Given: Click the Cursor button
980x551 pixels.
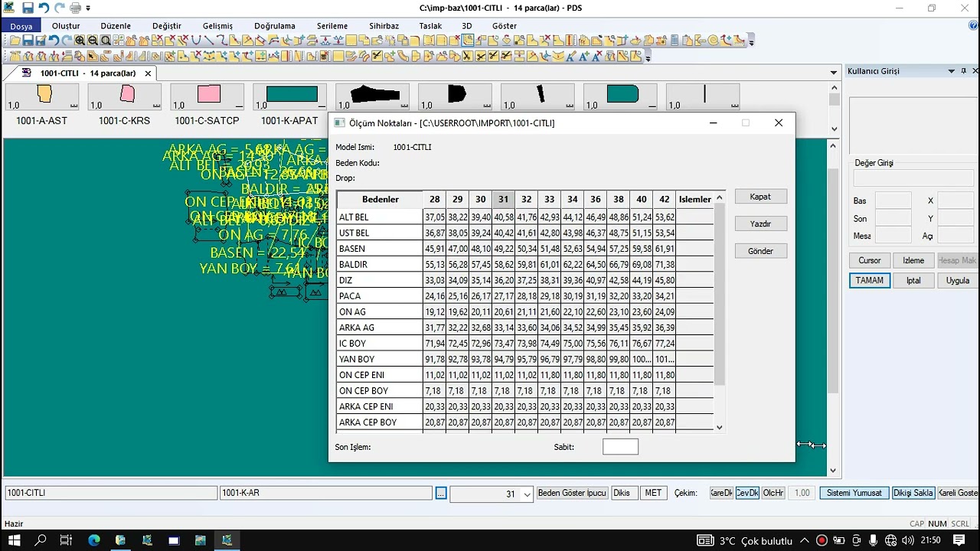Looking at the screenshot, I should pos(870,260).
